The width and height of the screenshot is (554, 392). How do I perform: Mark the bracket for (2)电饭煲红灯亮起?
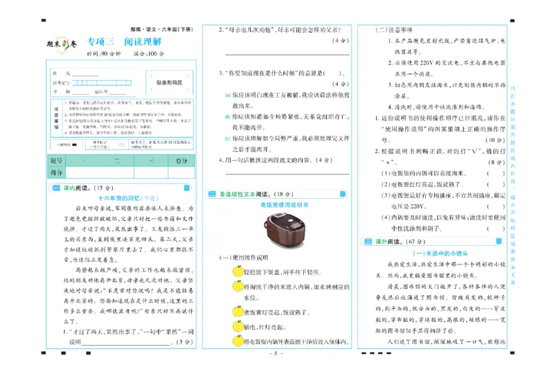click(x=496, y=184)
